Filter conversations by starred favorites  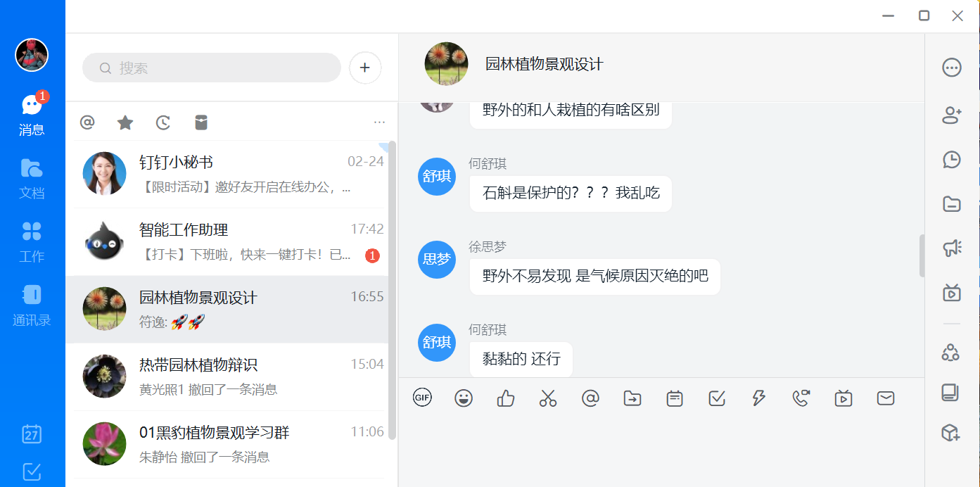(125, 123)
